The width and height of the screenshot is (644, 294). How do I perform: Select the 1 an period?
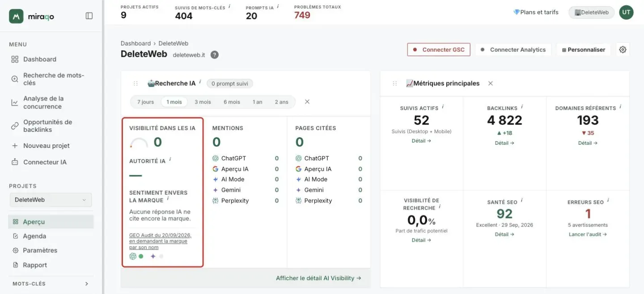pyautogui.click(x=257, y=102)
